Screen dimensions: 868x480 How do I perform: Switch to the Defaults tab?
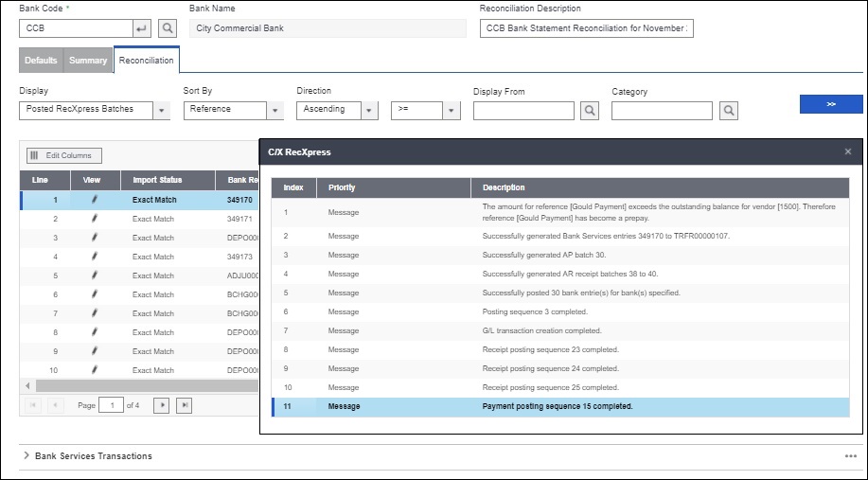41,61
